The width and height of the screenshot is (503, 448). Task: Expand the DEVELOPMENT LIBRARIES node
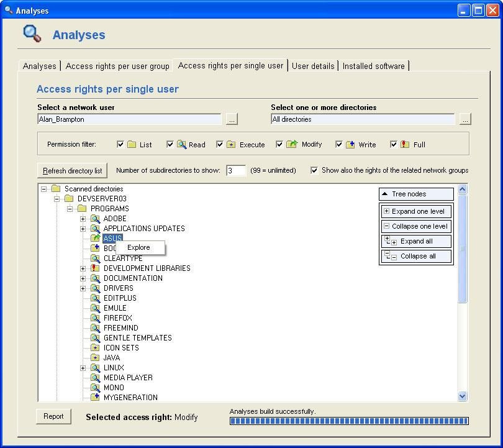tap(83, 268)
